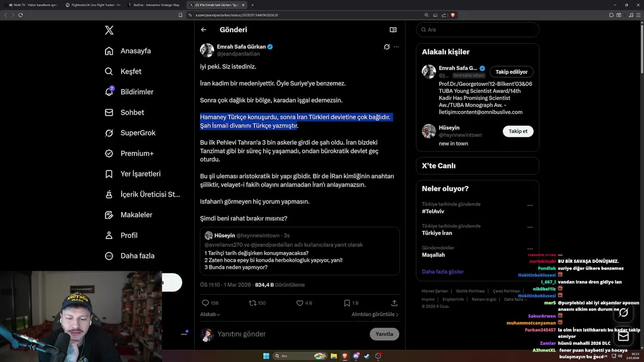This screenshot has height=362, width=644.
Task: Follow Hüseyin with Takip et
Action: pyautogui.click(x=518, y=131)
